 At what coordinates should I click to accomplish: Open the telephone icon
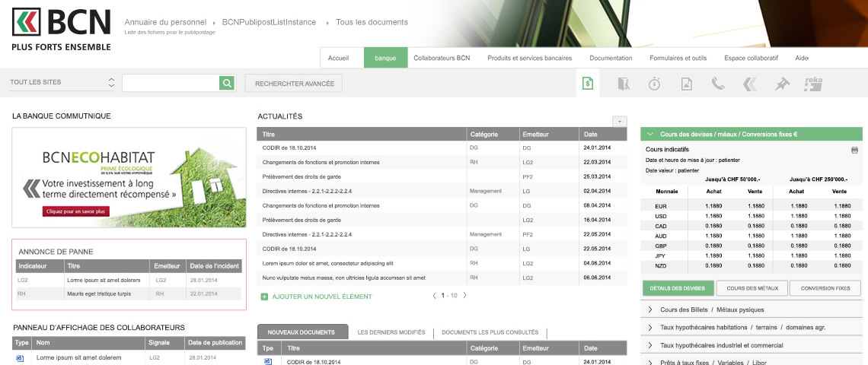pyautogui.click(x=718, y=84)
